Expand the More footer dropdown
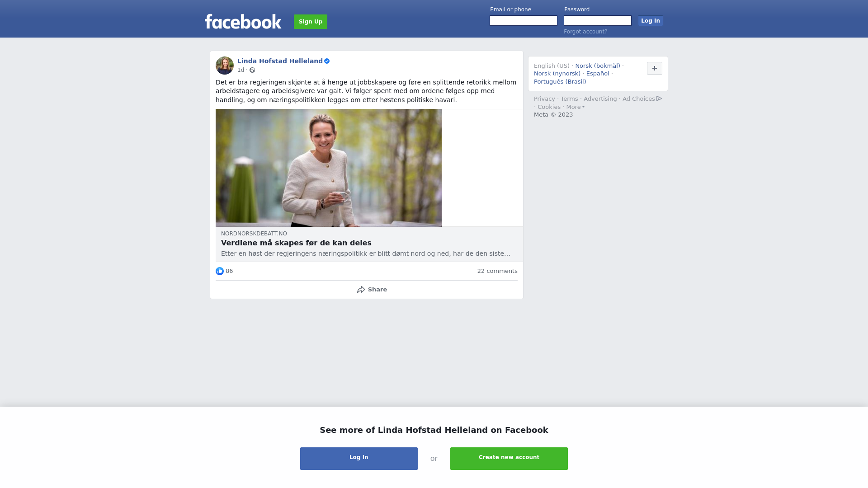868x488 pixels. 575,107
